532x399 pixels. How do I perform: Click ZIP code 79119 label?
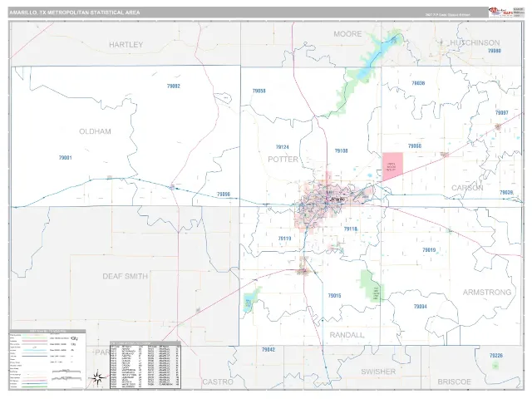click(x=284, y=239)
